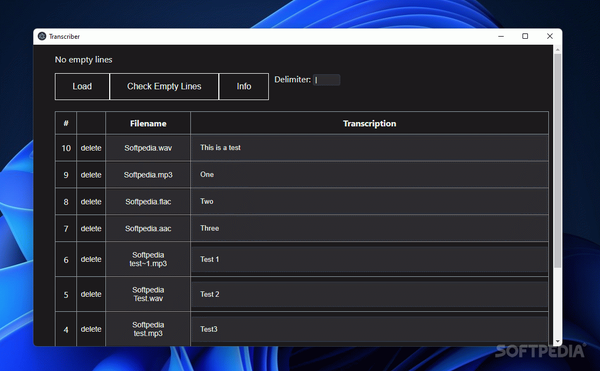
Task: Maximize the Transcriber window
Action: click(525, 36)
